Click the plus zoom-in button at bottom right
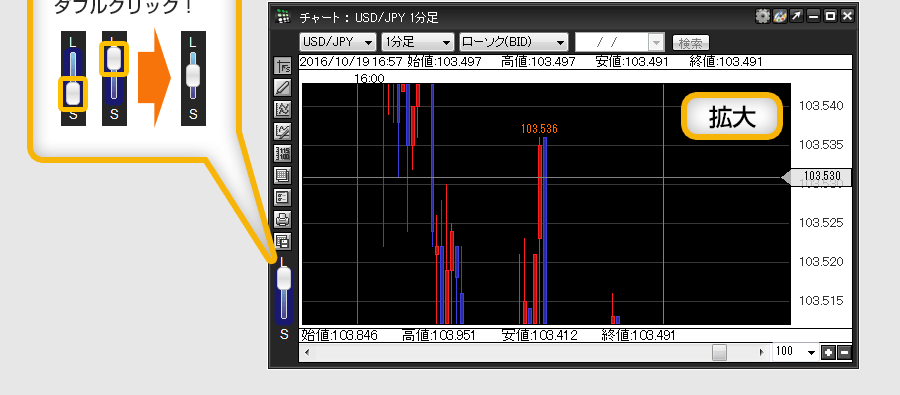The height and width of the screenshot is (395, 900). coord(828,352)
